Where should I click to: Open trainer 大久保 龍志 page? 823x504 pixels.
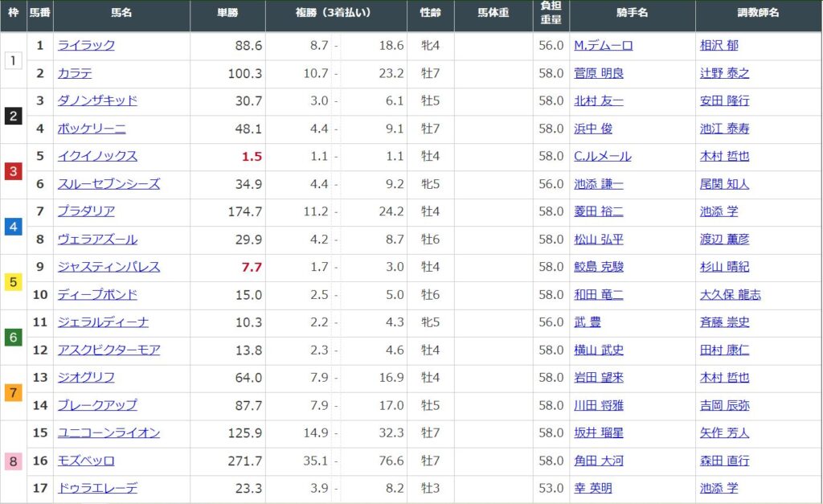coord(730,295)
